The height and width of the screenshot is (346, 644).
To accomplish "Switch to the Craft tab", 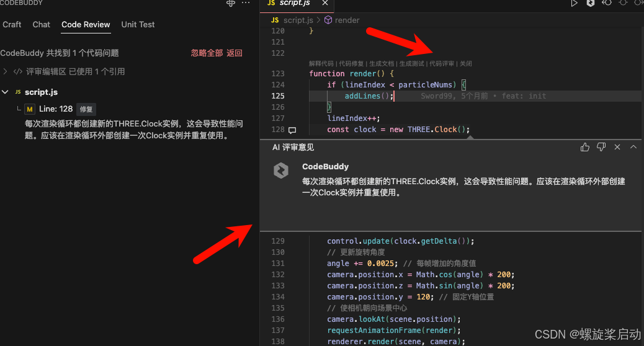I will click(12, 25).
